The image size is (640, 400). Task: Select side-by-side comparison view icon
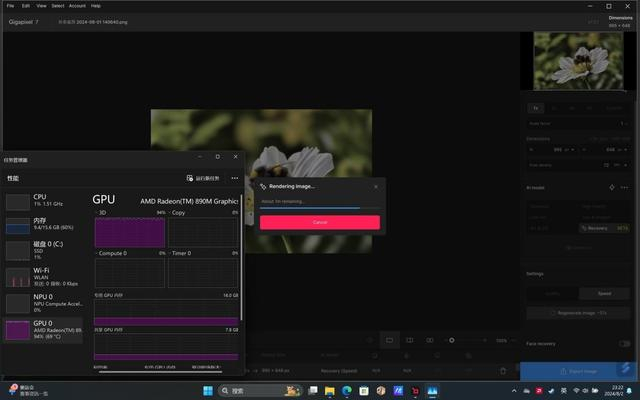tap(430, 340)
